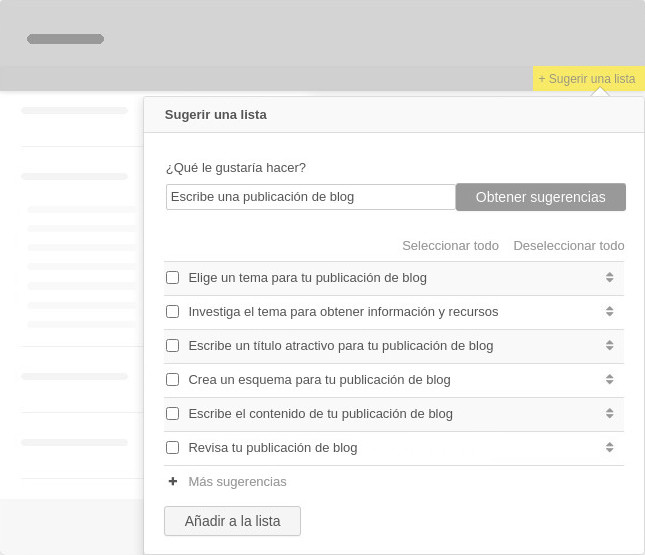
Task: Click the 'Obtener sugerencias' button
Action: 541,197
